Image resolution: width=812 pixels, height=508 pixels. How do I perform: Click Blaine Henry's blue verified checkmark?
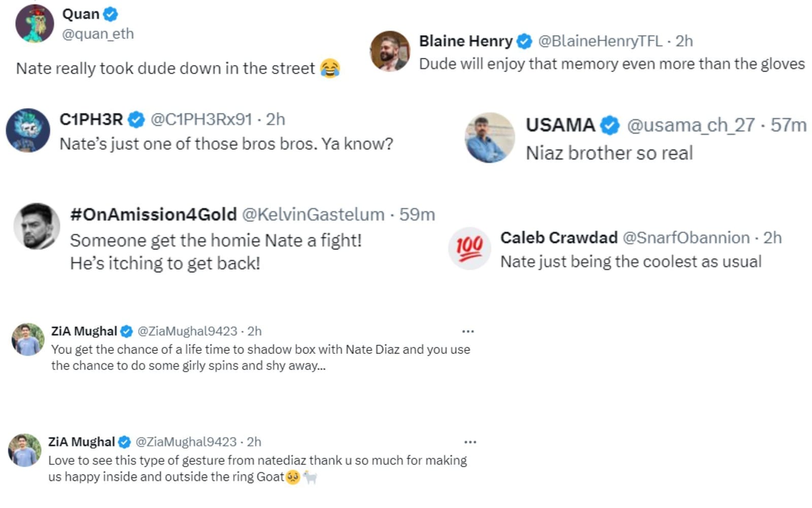coord(524,41)
